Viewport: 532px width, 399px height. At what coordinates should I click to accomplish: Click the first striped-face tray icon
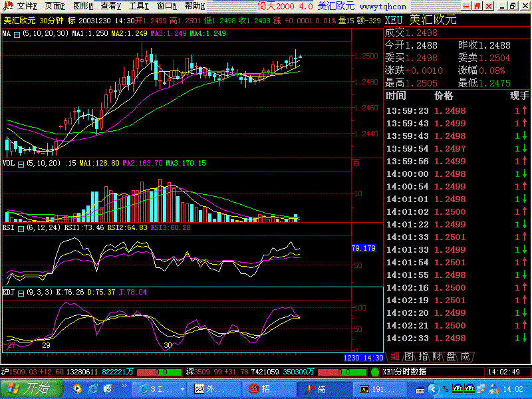[x=458, y=389]
